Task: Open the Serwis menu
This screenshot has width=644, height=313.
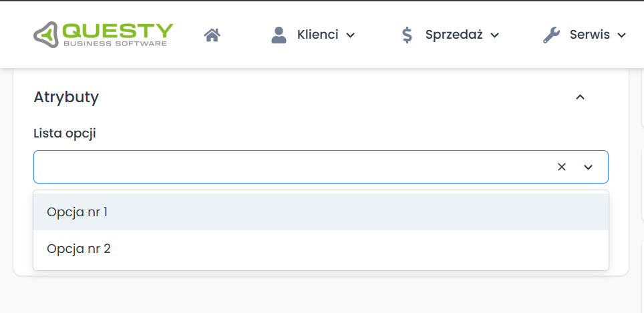Action: pos(589,35)
